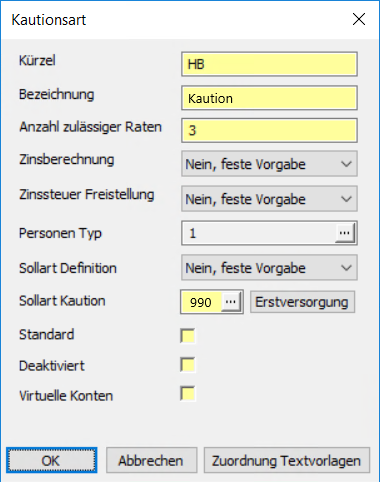Click the Zinsberechnung label text

[x=67, y=160]
